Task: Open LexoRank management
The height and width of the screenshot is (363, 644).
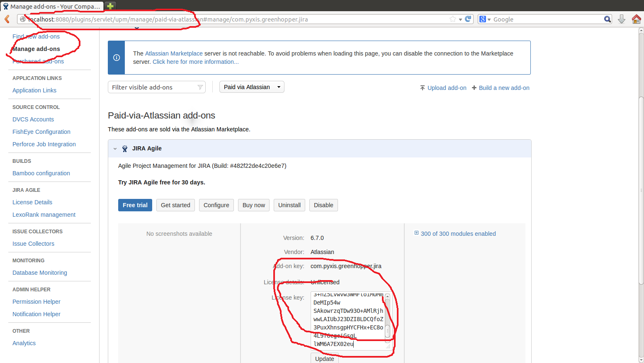Action: (44, 215)
